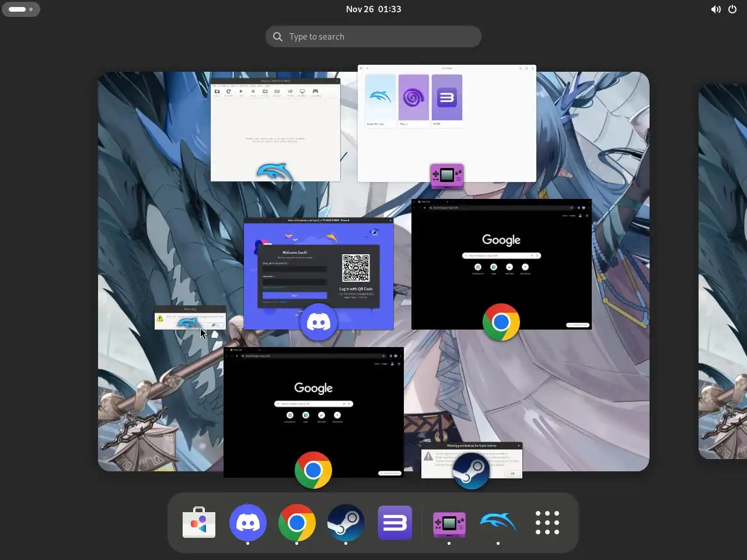Click the workspace indicator pill in top bar

[21, 9]
